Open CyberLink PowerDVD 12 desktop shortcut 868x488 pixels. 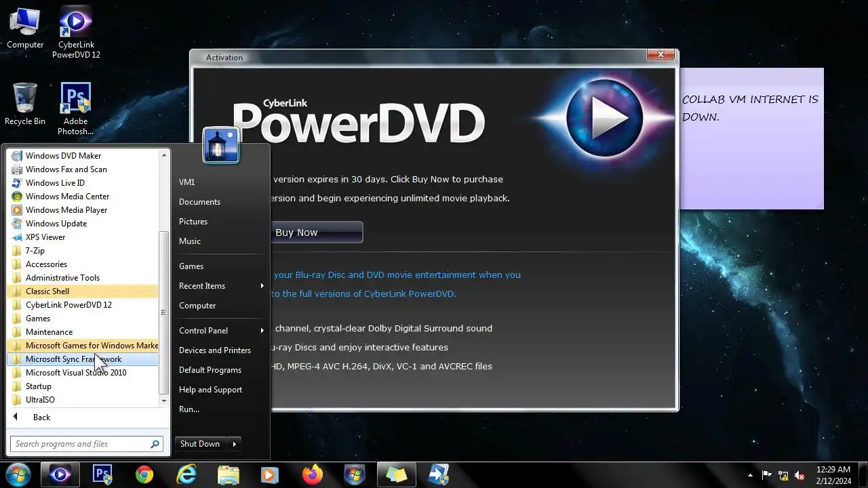76,32
